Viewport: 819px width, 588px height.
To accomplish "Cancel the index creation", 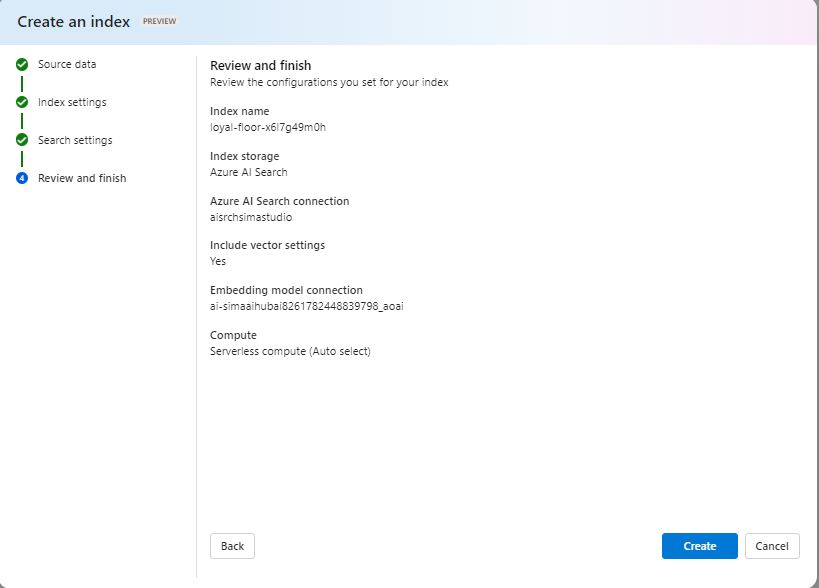I will [x=772, y=546].
